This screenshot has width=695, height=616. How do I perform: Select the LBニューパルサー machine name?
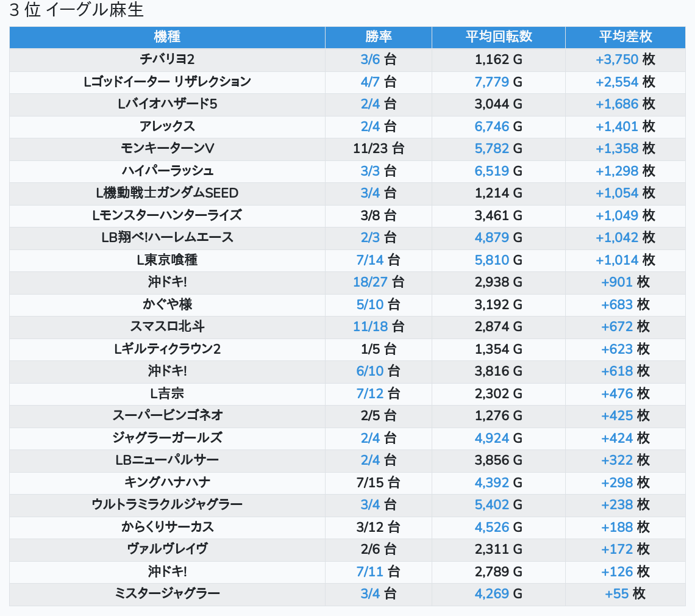[167, 460]
